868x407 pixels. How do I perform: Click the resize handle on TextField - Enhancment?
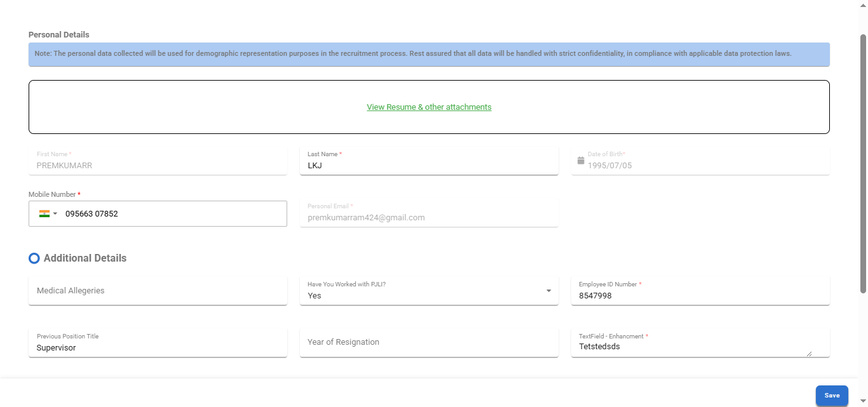click(x=809, y=354)
